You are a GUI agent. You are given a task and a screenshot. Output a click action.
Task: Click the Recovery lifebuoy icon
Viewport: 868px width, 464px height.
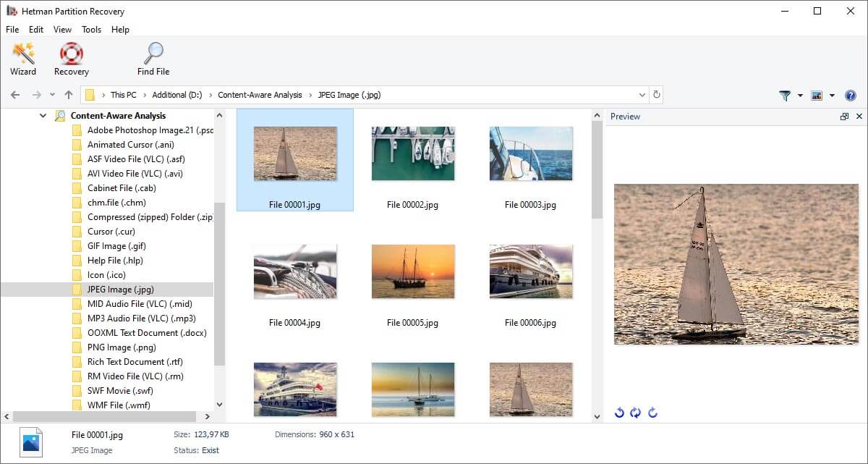[x=71, y=59]
